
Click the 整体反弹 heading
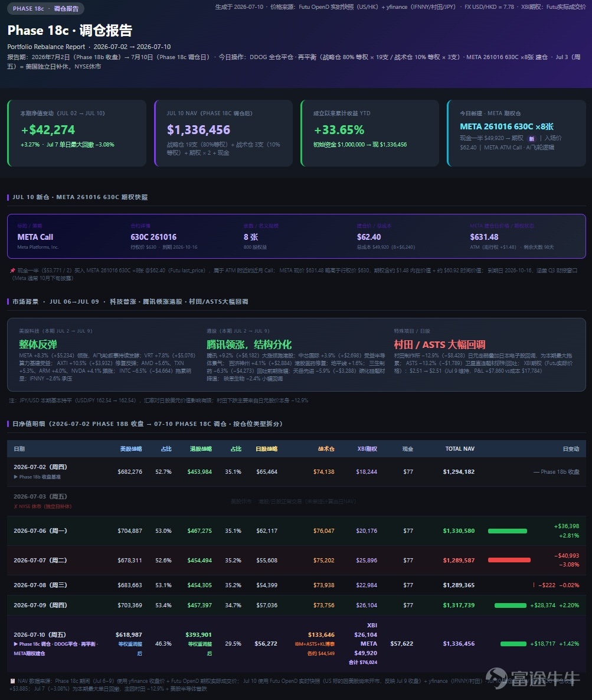[38, 344]
